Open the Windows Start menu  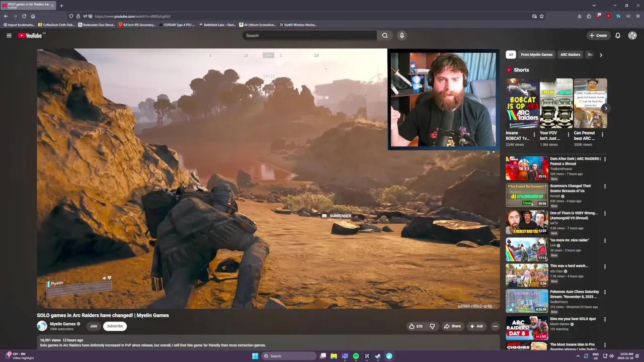coord(255,356)
